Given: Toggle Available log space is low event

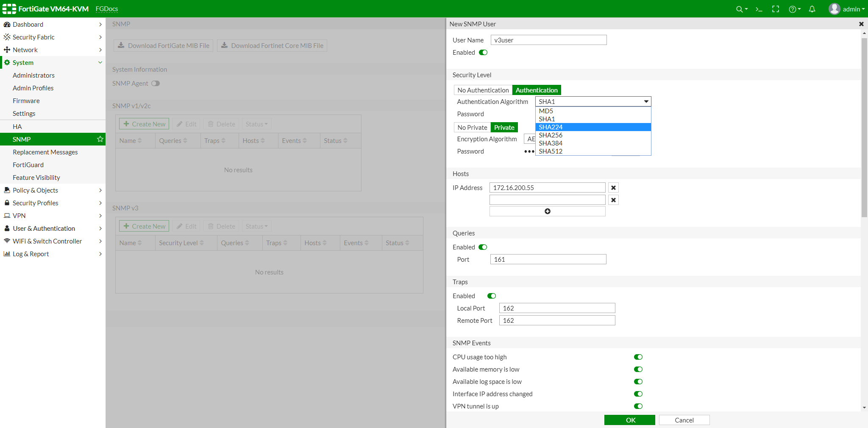Looking at the screenshot, I should (x=638, y=382).
